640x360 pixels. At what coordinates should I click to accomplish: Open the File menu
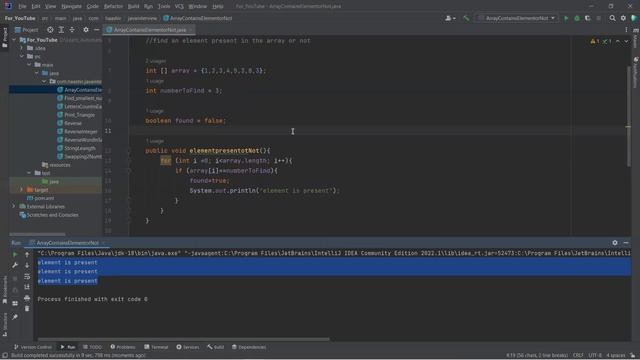point(22,6)
